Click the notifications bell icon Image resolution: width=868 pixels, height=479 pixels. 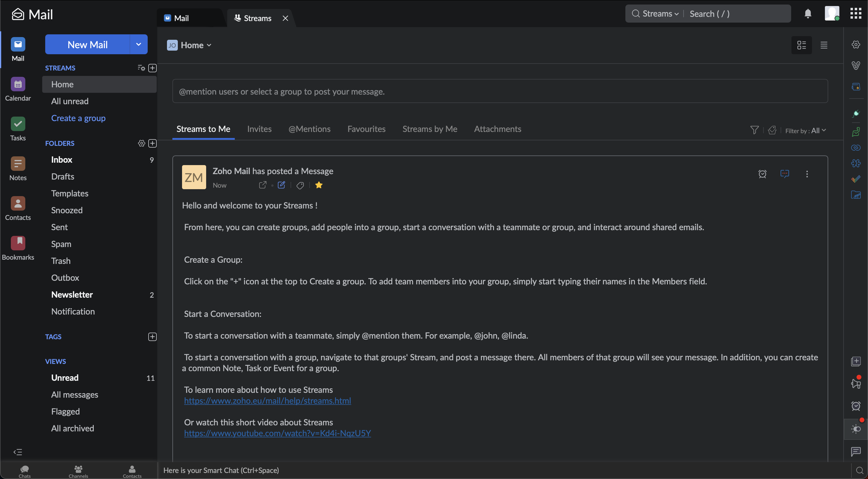(x=808, y=14)
